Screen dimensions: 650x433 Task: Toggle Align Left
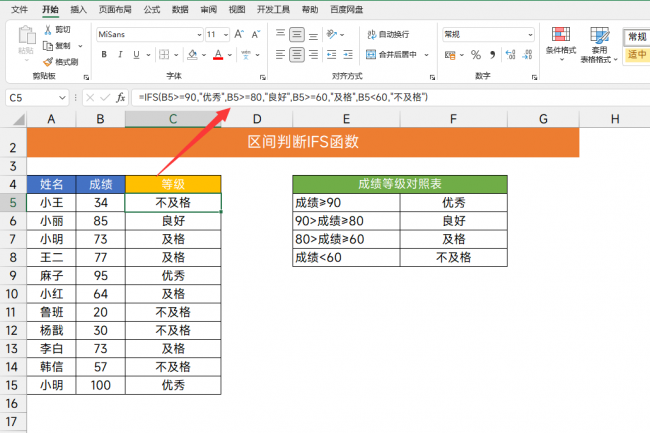pyautogui.click(x=280, y=54)
